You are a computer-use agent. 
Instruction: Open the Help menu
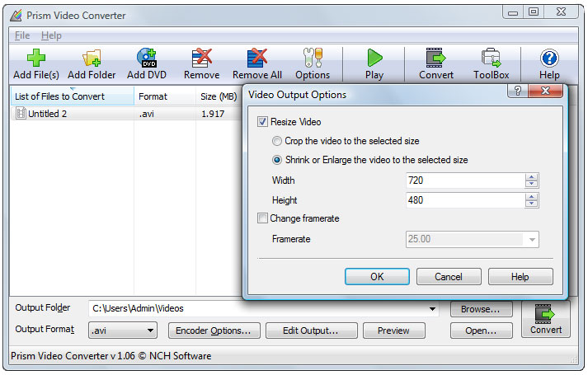pyautogui.click(x=51, y=35)
